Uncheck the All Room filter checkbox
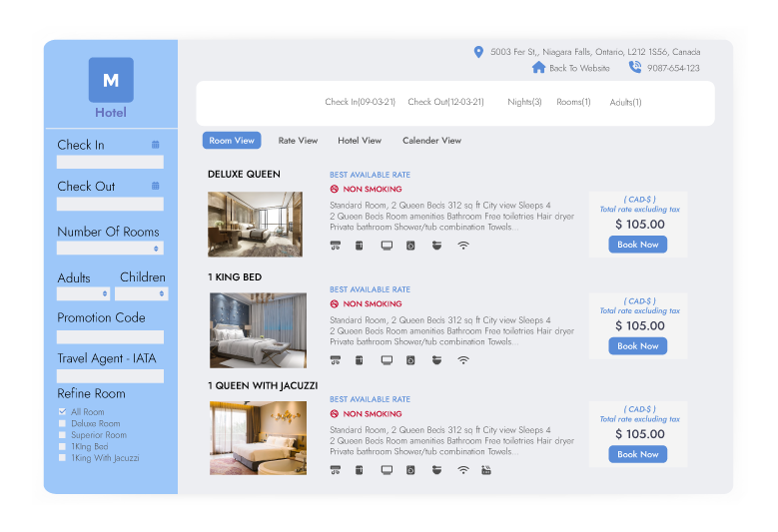 point(62,412)
